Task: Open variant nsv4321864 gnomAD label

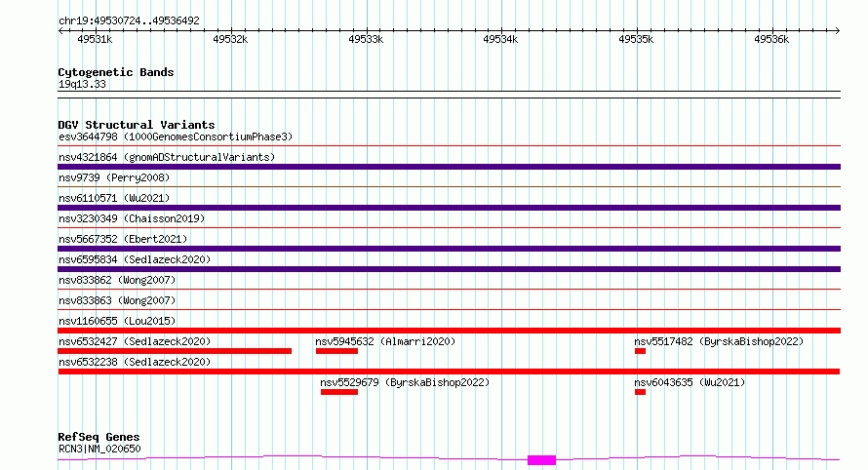Action: [167, 157]
